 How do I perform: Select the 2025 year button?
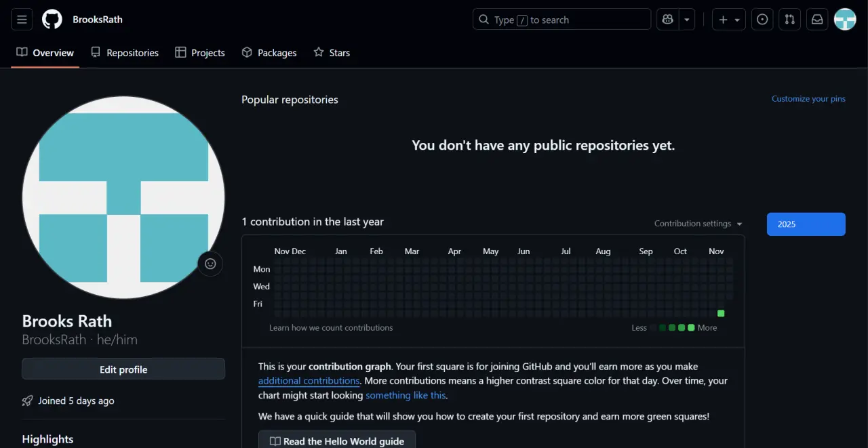point(806,224)
